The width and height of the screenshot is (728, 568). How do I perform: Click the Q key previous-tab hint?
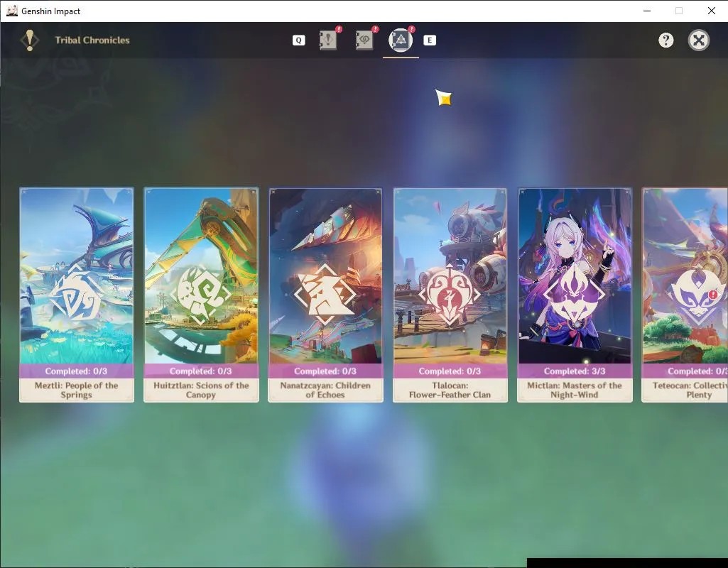tap(298, 40)
